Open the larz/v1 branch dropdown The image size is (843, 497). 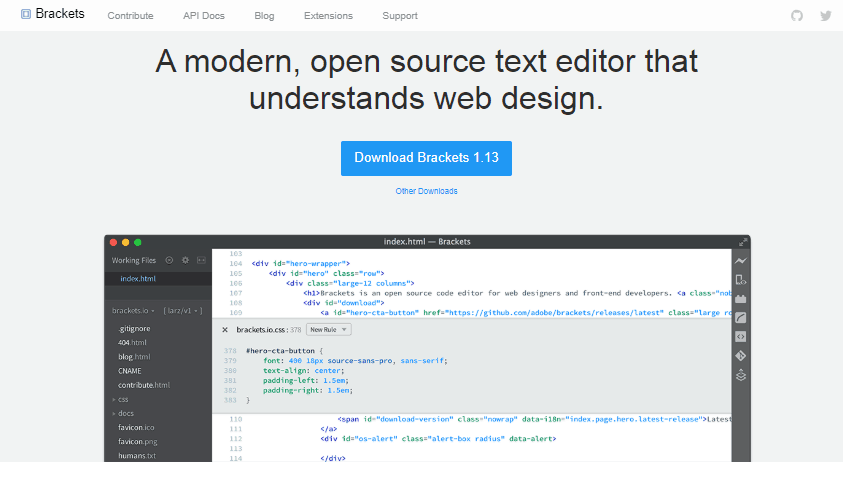(183, 310)
